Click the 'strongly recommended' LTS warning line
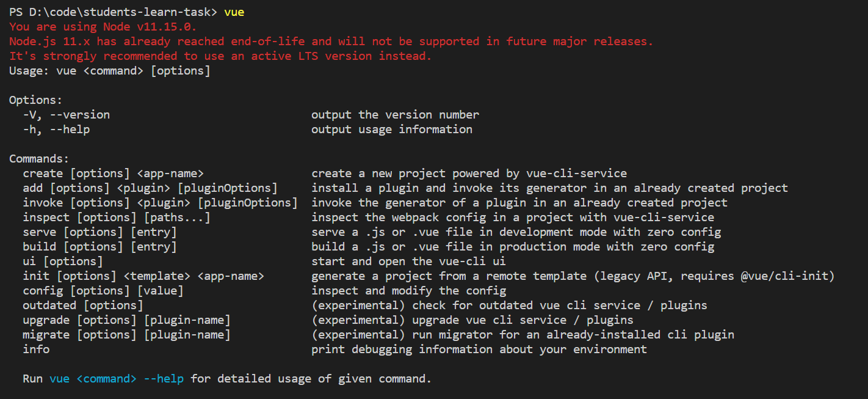The height and width of the screenshot is (399, 868). click(220, 56)
